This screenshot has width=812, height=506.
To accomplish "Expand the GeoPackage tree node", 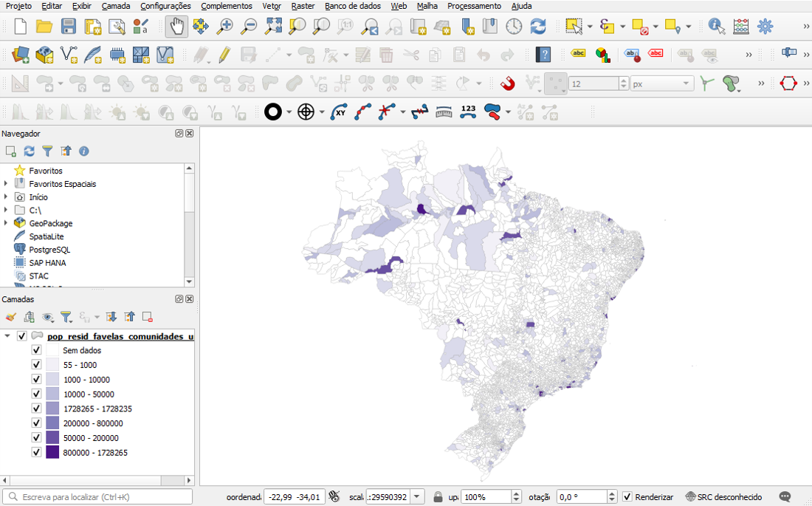I will [x=6, y=223].
